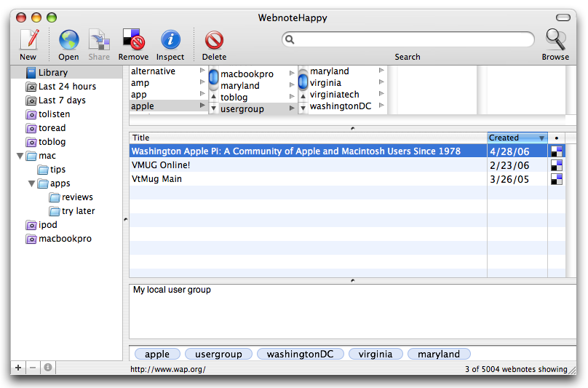Click the red Delete icon
Screen dimensions: 588x388
(214, 40)
